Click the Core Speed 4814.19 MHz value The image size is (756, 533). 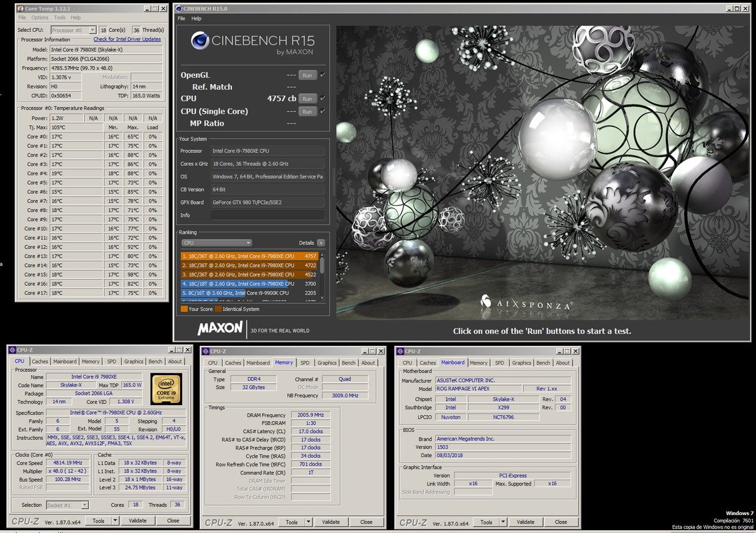tap(67, 462)
